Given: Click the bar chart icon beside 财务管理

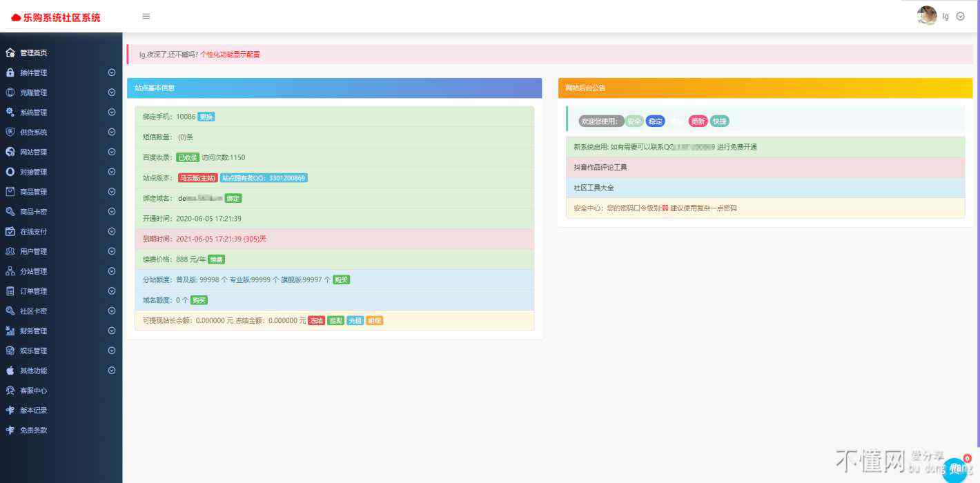Looking at the screenshot, I should (x=10, y=331).
